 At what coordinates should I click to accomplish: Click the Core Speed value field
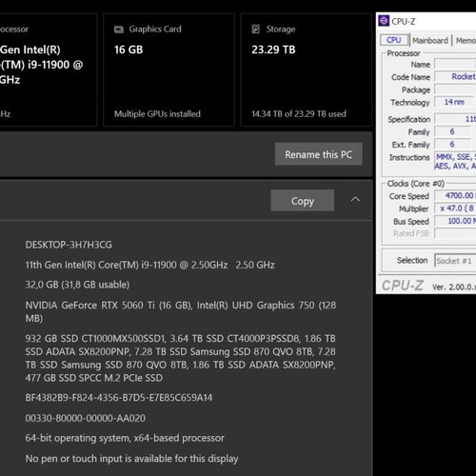click(455, 195)
